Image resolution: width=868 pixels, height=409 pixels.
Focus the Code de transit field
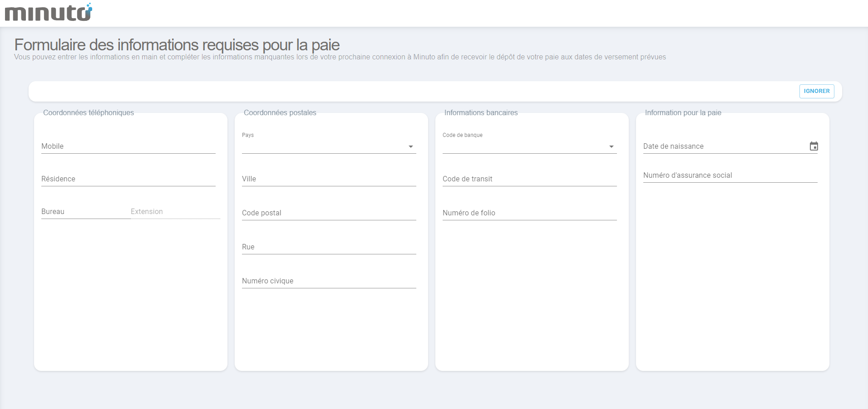[529, 179]
